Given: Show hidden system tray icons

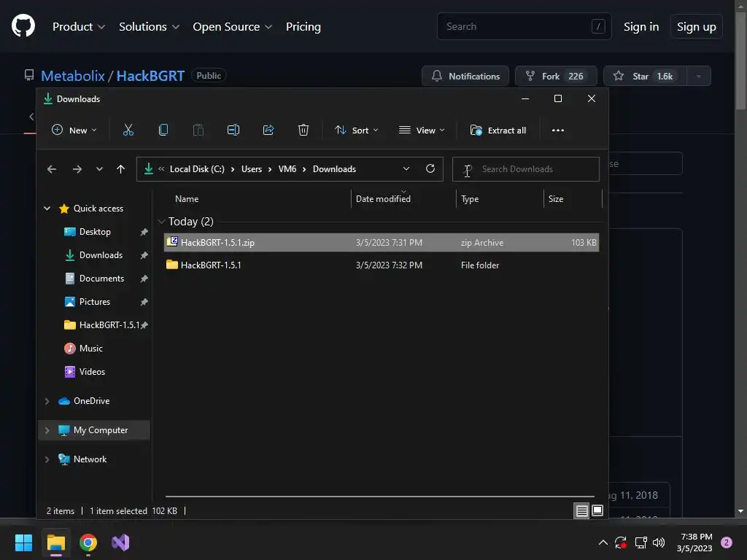Looking at the screenshot, I should point(603,542).
